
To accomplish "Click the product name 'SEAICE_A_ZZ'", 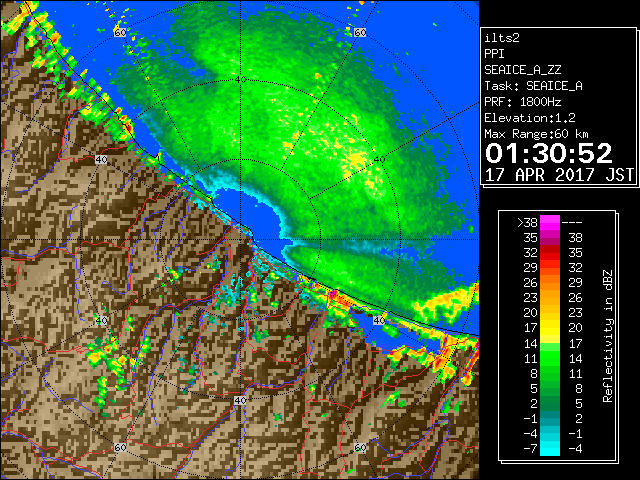I will click(523, 70).
